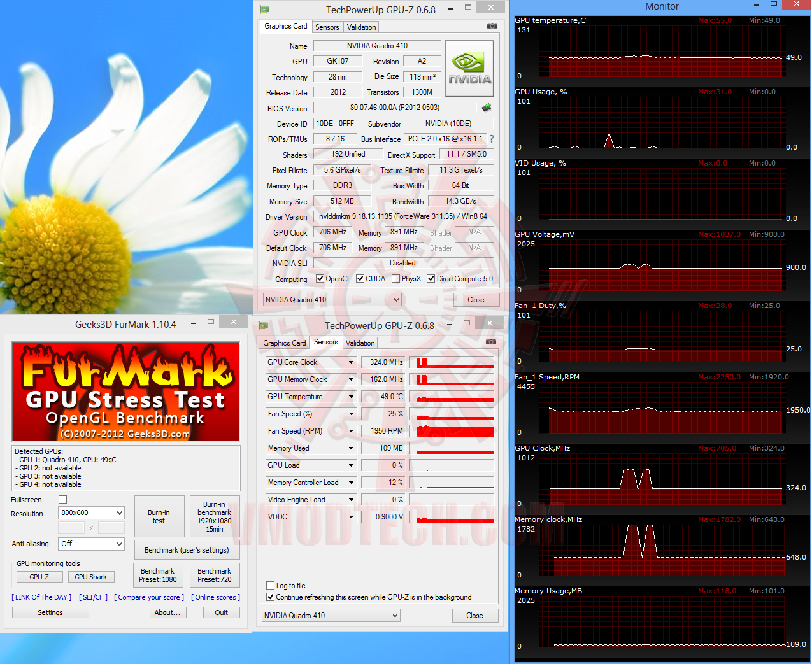Click the BIOS save chip icon beside BIOS Version
The width and height of the screenshot is (812, 664).
(487, 108)
